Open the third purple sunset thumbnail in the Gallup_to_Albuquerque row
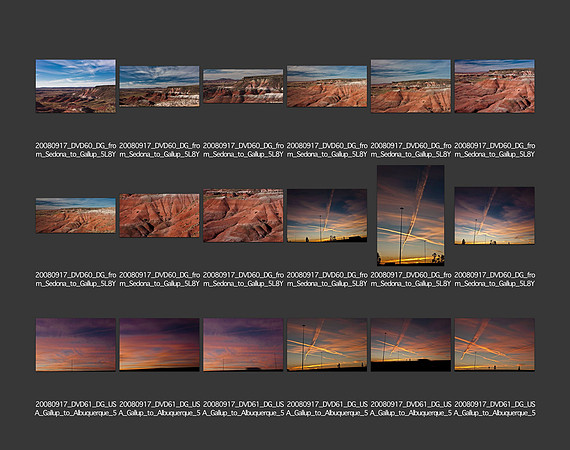570x450 pixels. pyautogui.click(x=243, y=345)
